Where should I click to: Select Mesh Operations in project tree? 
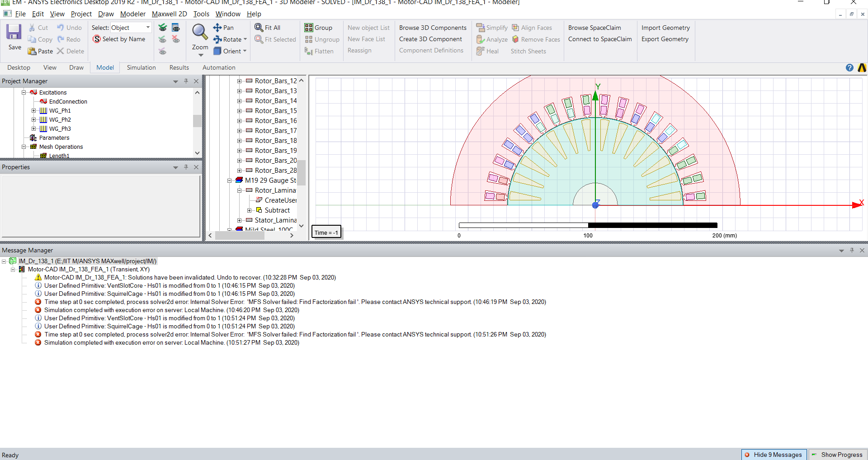61,147
